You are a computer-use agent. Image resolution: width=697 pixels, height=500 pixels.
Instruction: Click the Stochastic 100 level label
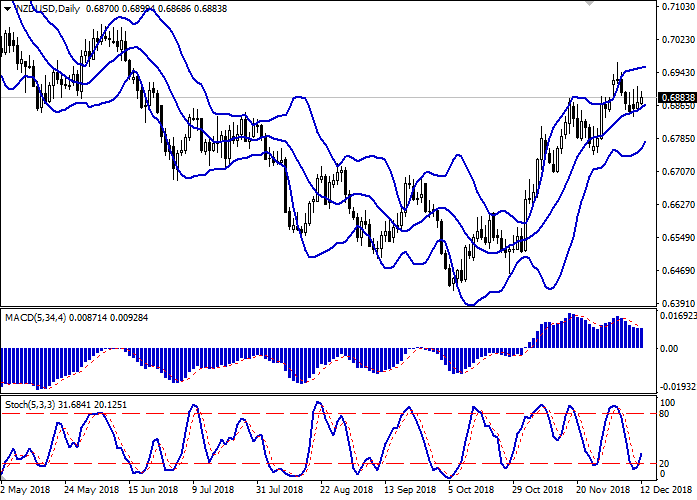668,403
